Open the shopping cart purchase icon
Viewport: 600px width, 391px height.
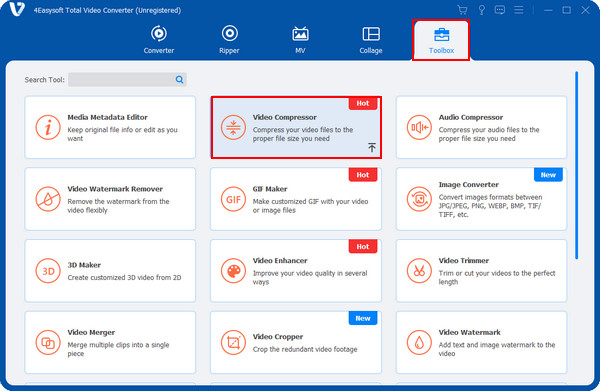(x=462, y=10)
